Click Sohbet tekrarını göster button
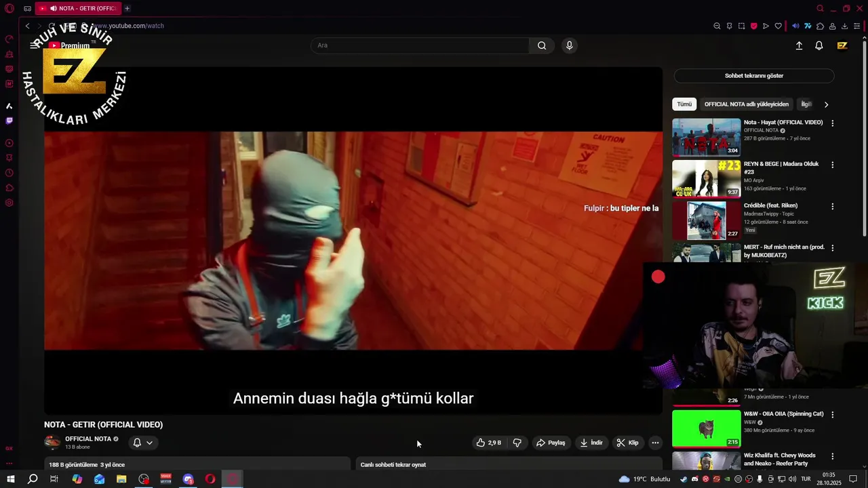 754,76
